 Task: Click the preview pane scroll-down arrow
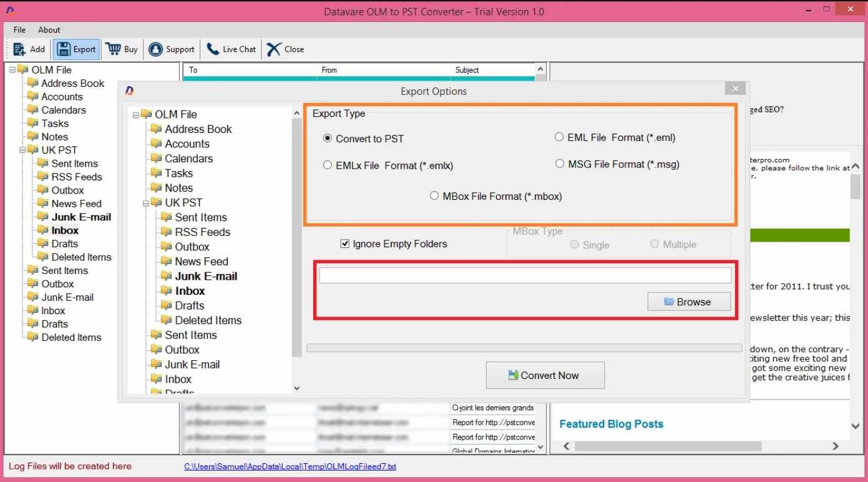(856, 426)
